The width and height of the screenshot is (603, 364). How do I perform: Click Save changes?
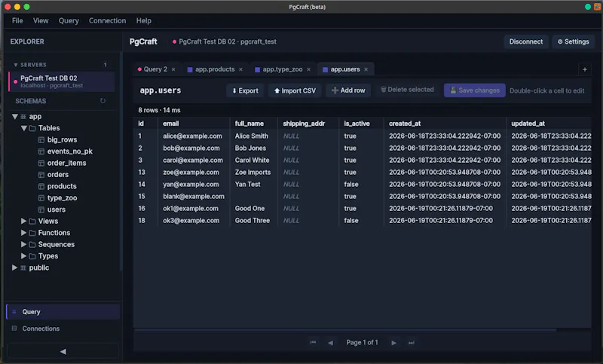tap(475, 90)
